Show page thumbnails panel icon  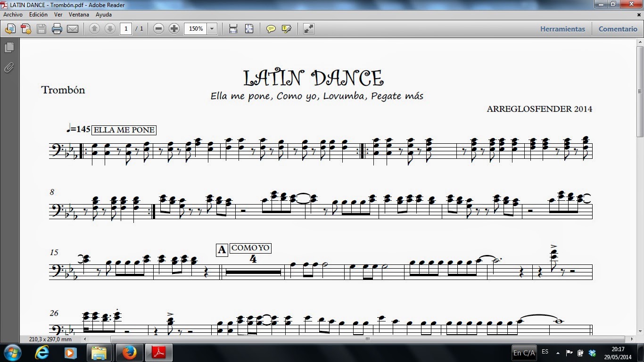point(9,48)
